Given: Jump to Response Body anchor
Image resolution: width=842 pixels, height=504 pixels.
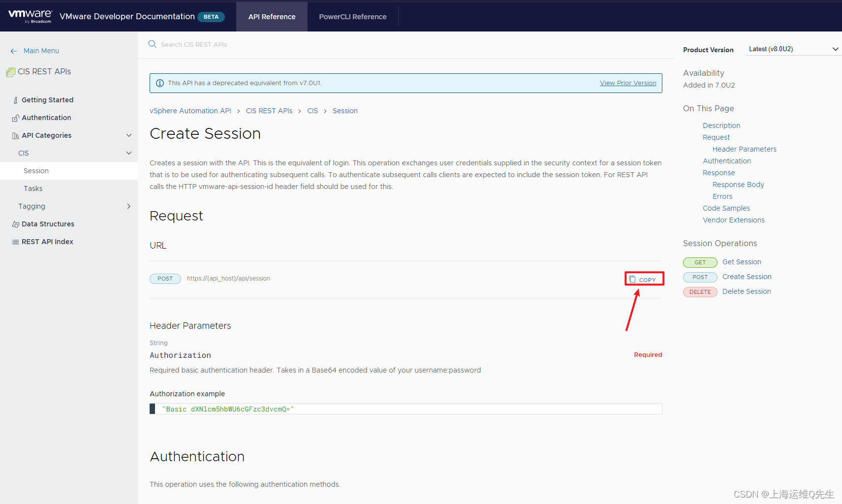Looking at the screenshot, I should pos(738,185).
